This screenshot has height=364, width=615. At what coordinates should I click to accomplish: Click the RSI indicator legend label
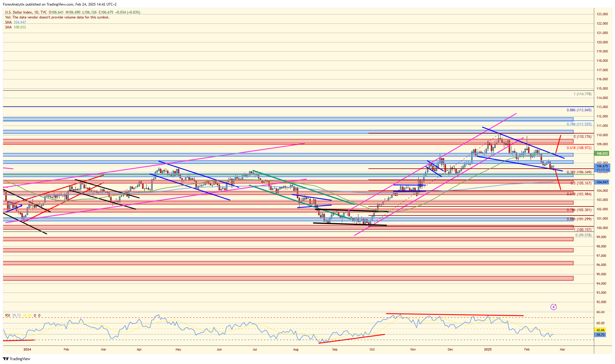pos(8,315)
